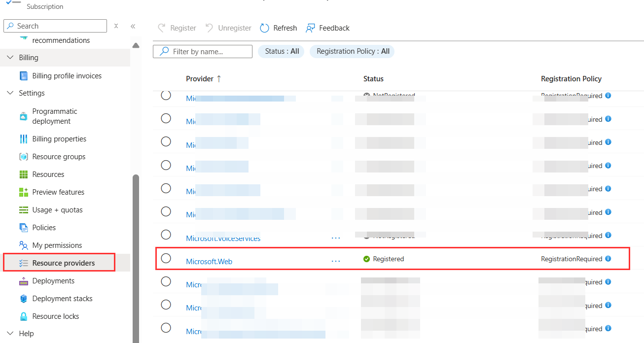
Task: Click the Usage + quotas icon
Action: tap(24, 210)
